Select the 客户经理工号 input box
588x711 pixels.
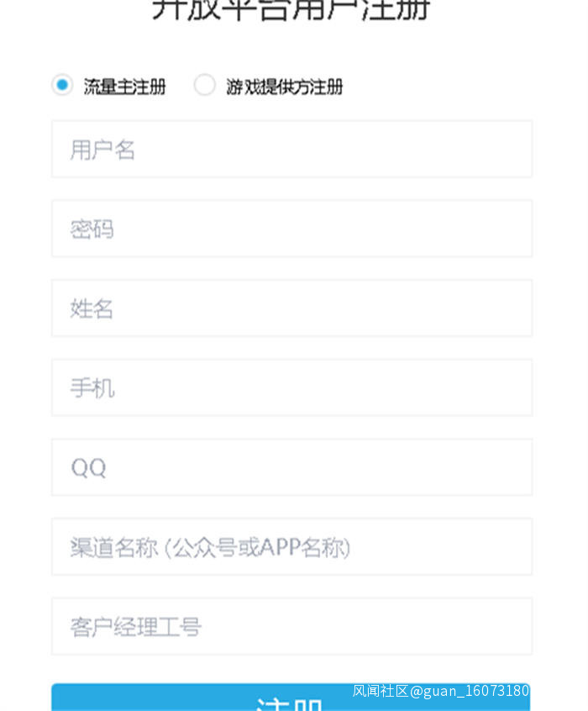[x=291, y=626]
